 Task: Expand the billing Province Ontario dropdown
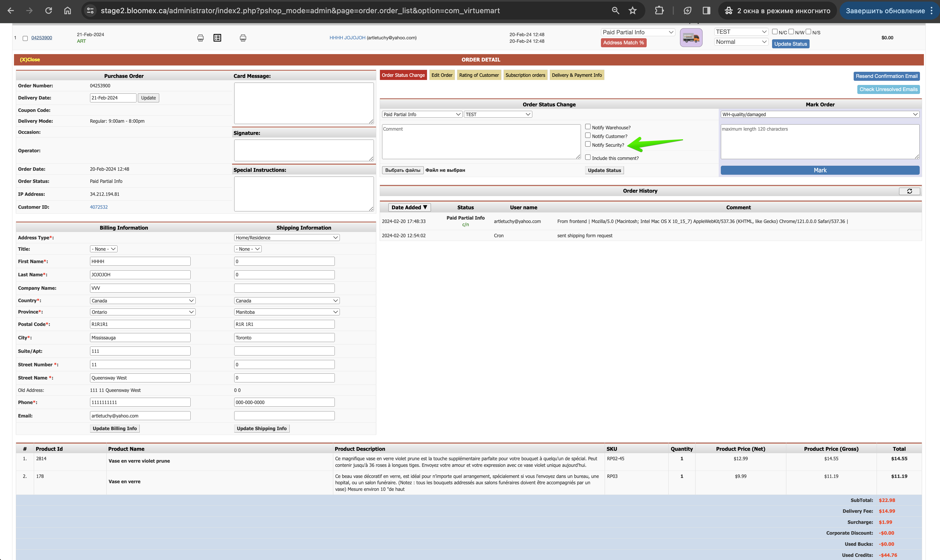coord(143,312)
